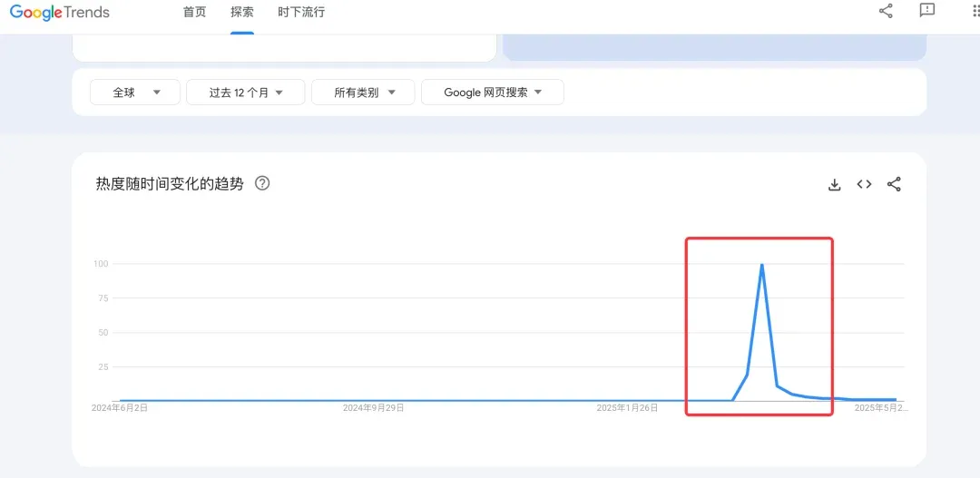Click the embed code icon on chart
Screen dimensions: 980x478
[864, 184]
